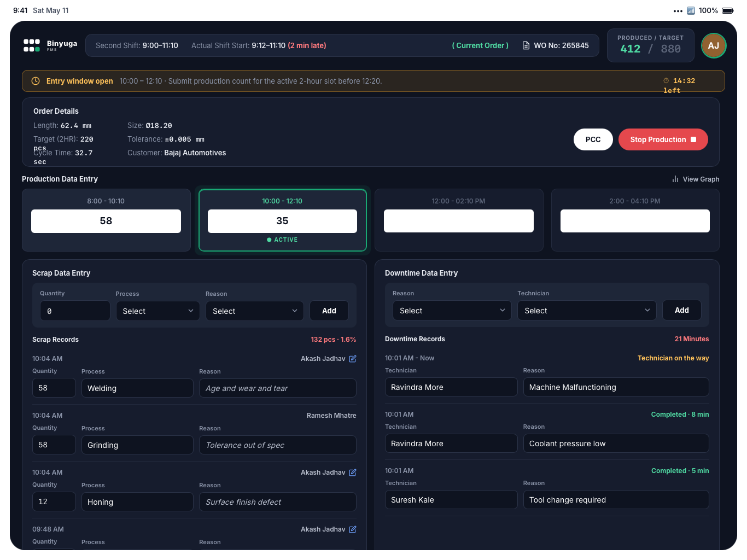Tap the three dots in status bar
This screenshot has width=747, height=560.
click(x=678, y=11)
